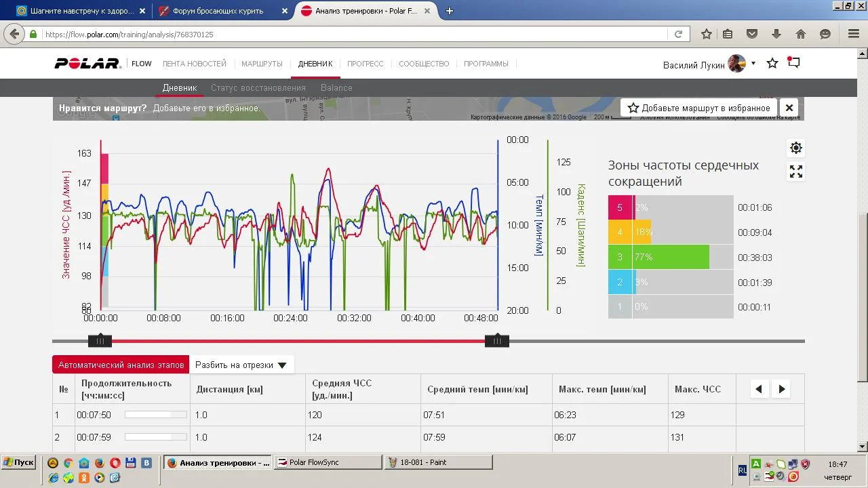Click the right handle of time range slider
Screen dimensions: 868x488
[497, 341]
